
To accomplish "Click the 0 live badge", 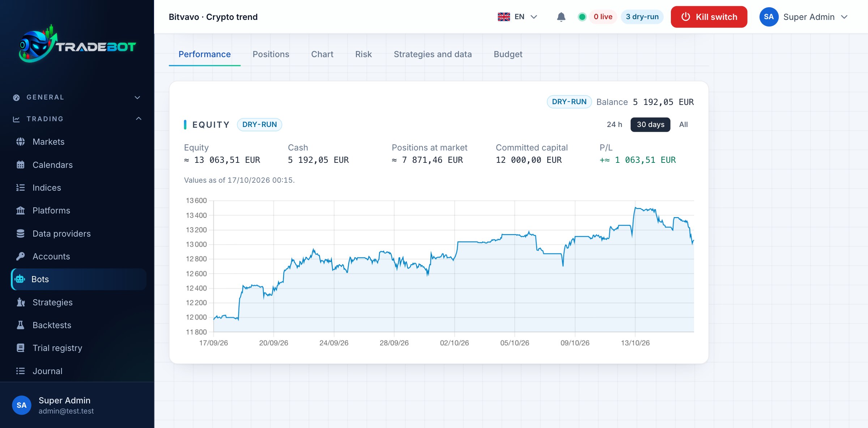I will click(x=603, y=17).
